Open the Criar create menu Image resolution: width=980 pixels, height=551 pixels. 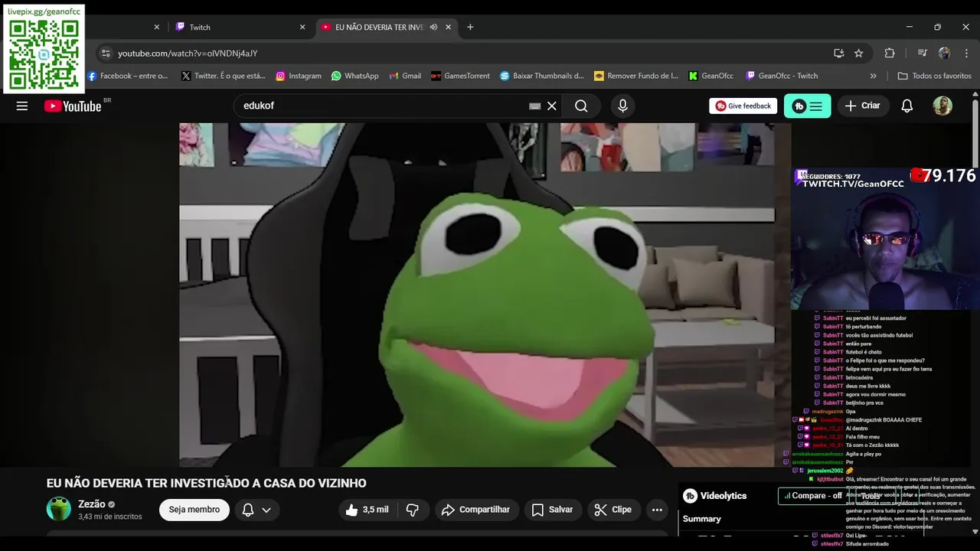[x=863, y=106]
